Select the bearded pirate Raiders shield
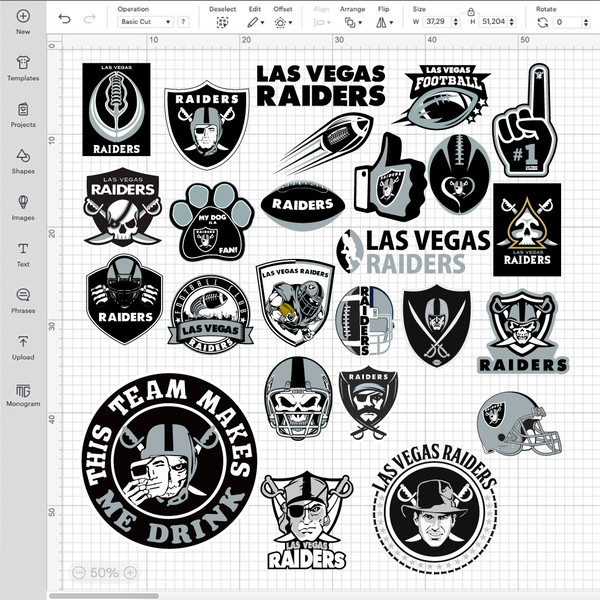The image size is (600, 600). coord(368,402)
